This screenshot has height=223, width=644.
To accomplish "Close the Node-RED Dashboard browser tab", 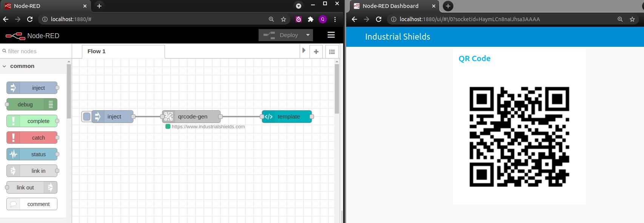I will [x=434, y=6].
